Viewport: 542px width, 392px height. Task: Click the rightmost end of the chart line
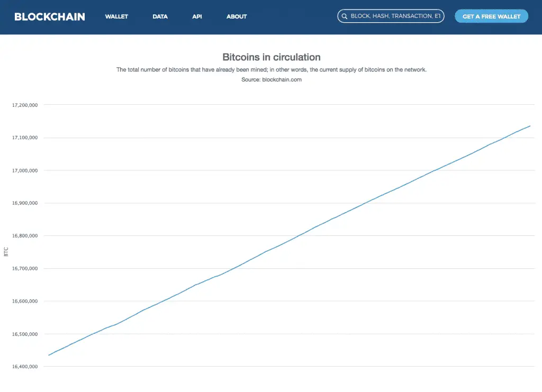pyautogui.click(x=529, y=126)
